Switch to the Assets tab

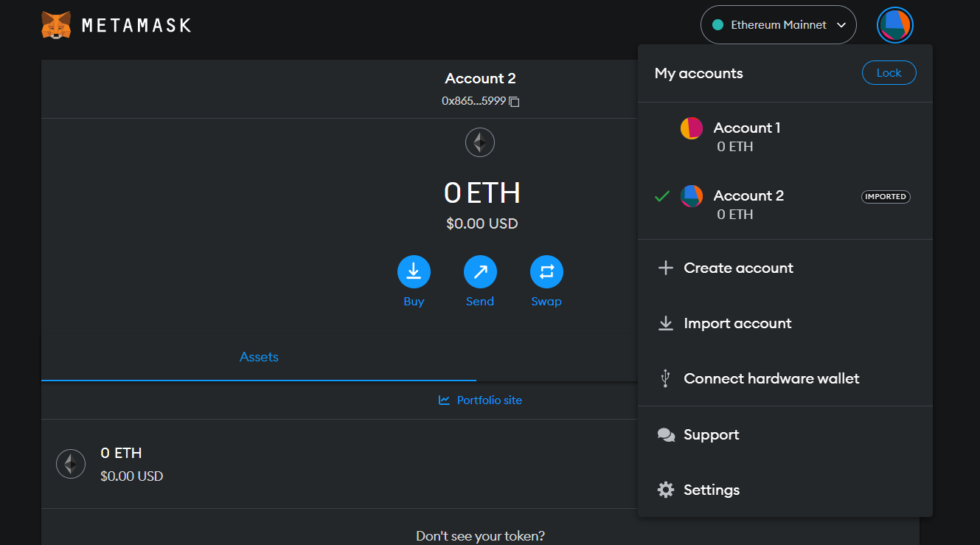259,357
